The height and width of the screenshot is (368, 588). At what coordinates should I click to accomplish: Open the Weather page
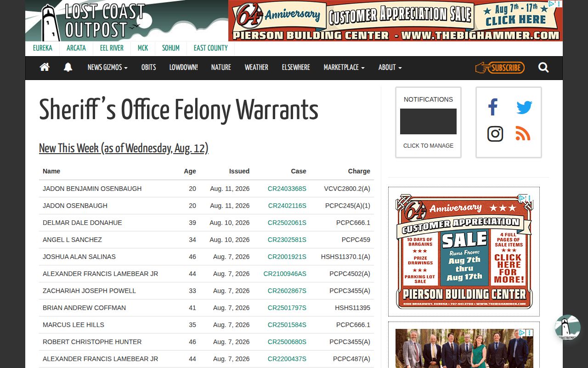pos(256,67)
